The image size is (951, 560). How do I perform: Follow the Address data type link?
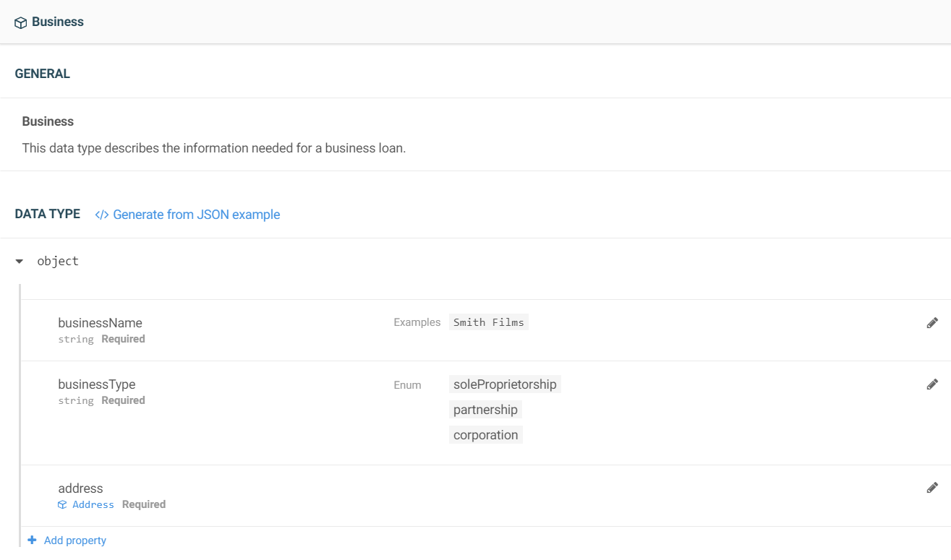[x=93, y=505]
